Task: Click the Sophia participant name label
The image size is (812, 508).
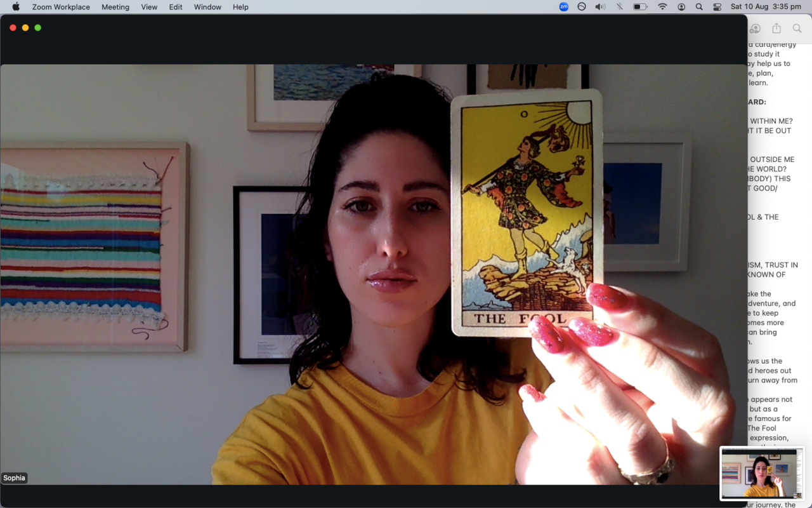Action: [x=15, y=478]
